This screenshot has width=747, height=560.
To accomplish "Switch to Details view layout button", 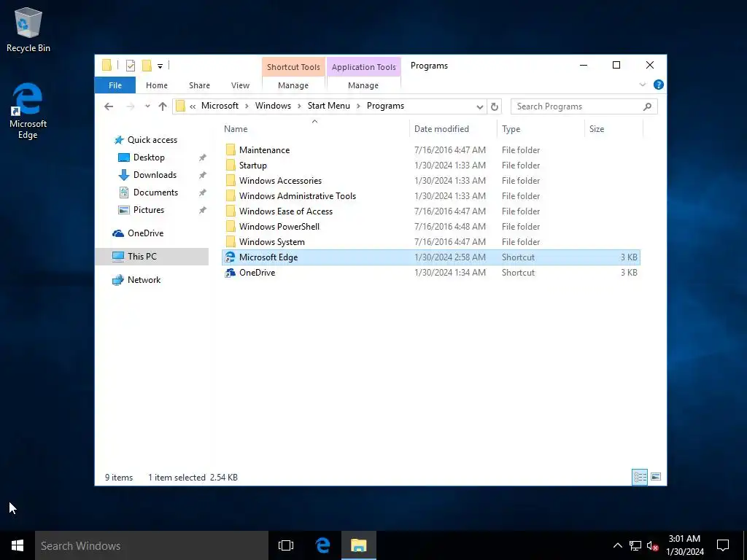I will click(640, 477).
